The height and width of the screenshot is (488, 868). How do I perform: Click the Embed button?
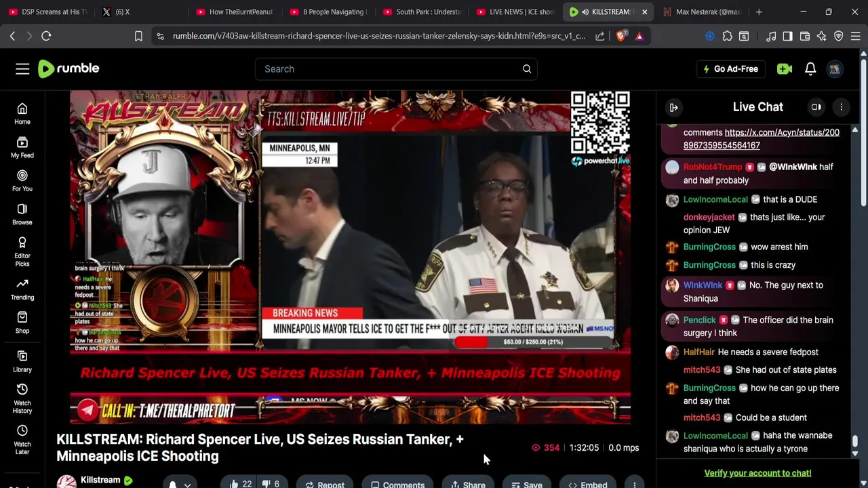[x=587, y=484]
